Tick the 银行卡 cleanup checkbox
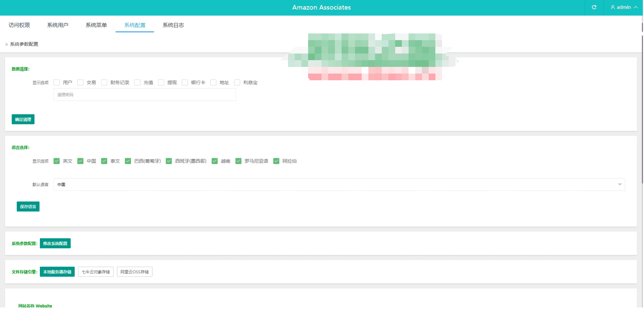The width and height of the screenshot is (644, 311). click(x=185, y=83)
